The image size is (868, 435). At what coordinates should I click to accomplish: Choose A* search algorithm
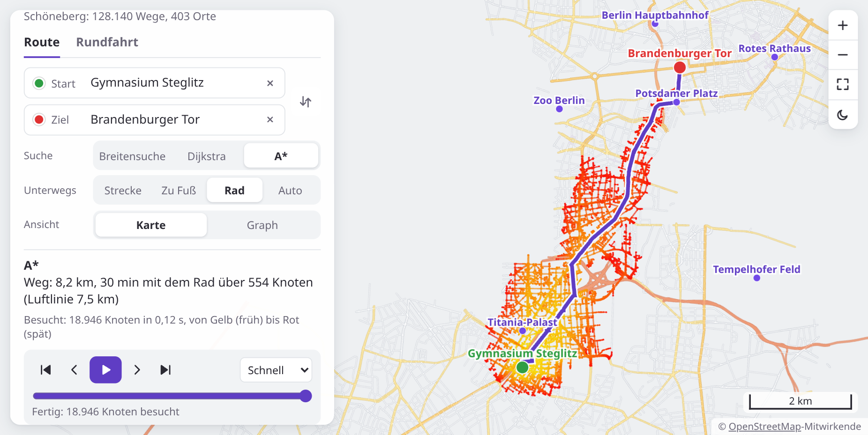[281, 156]
